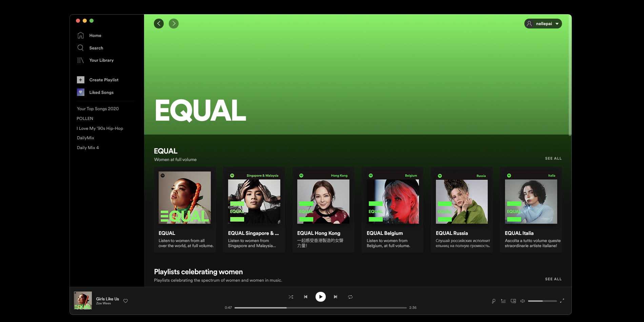This screenshot has width=644, height=322.
Task: Save Girls Like Us with the heart
Action: [x=125, y=301]
